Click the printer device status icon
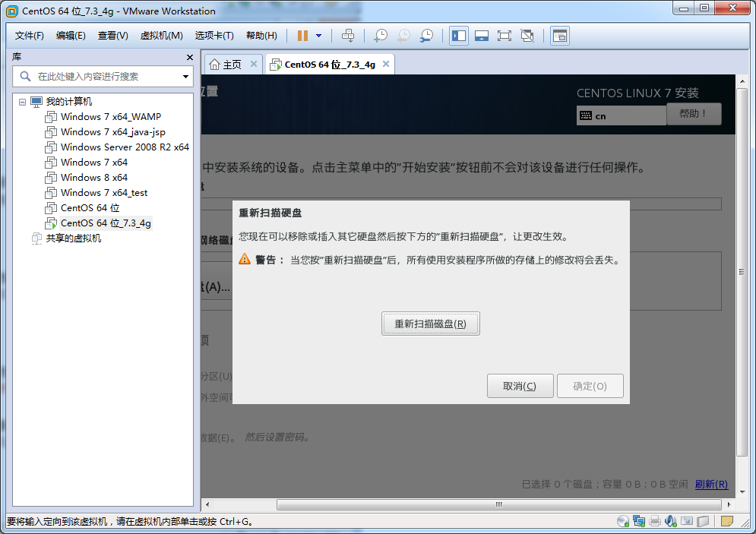This screenshot has width=756, height=534. [655, 521]
